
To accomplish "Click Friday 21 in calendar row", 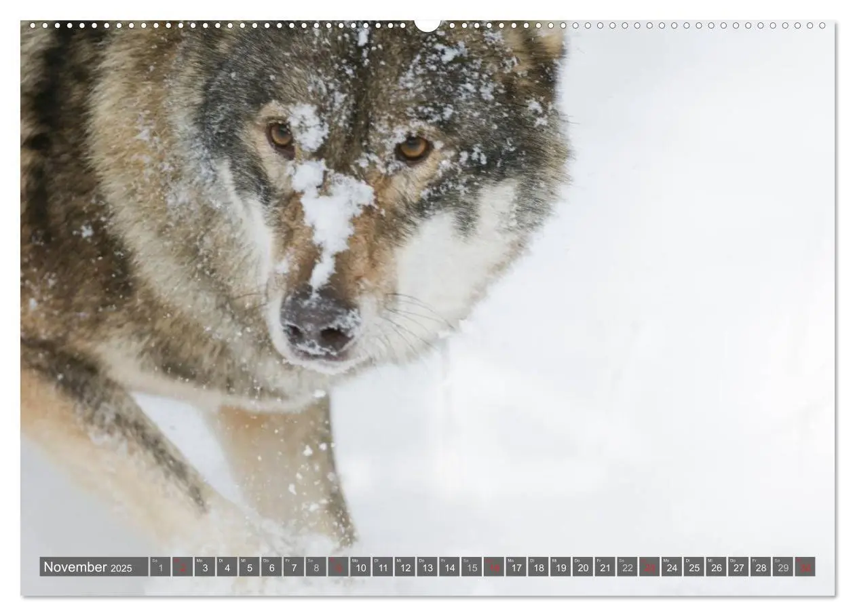I will (605, 566).
